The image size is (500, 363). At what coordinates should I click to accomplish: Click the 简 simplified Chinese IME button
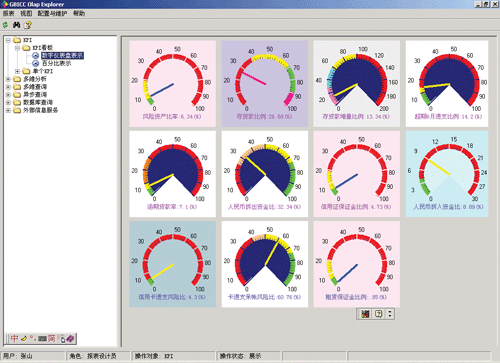tap(51, 339)
